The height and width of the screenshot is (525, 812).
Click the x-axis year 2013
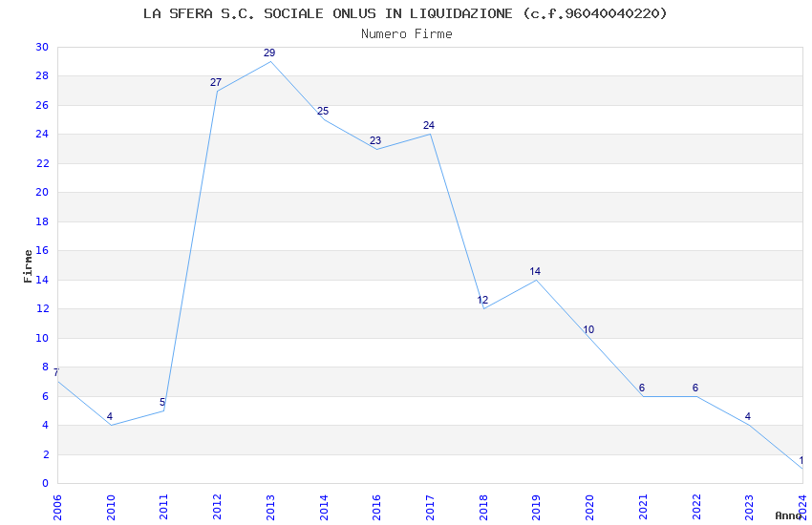coord(270,507)
